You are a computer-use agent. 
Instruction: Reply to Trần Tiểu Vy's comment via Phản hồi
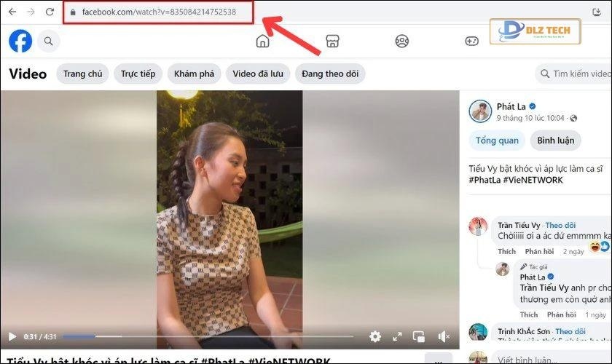pyautogui.click(x=539, y=252)
